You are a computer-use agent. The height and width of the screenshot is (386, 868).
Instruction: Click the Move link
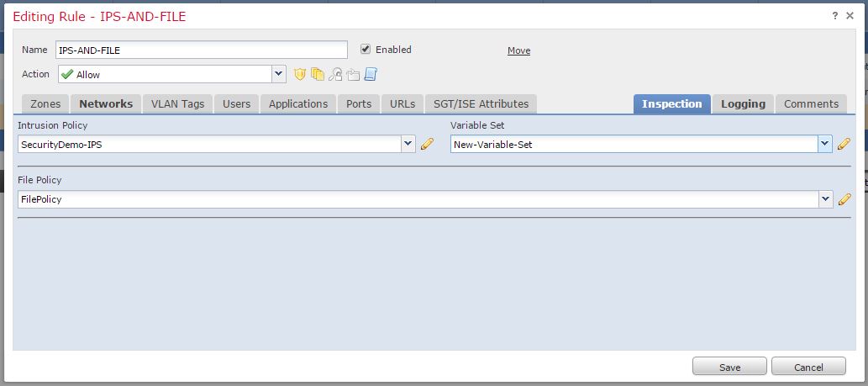tap(518, 50)
